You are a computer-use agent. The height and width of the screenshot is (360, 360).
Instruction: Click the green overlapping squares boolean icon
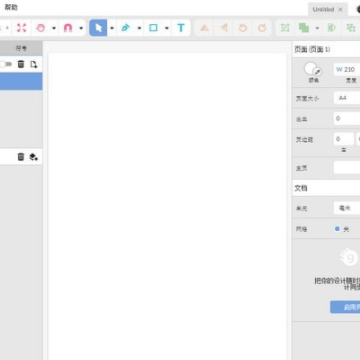[304, 28]
